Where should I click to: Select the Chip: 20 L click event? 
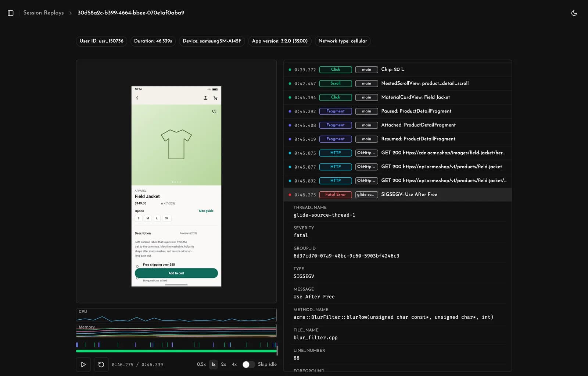click(398, 70)
